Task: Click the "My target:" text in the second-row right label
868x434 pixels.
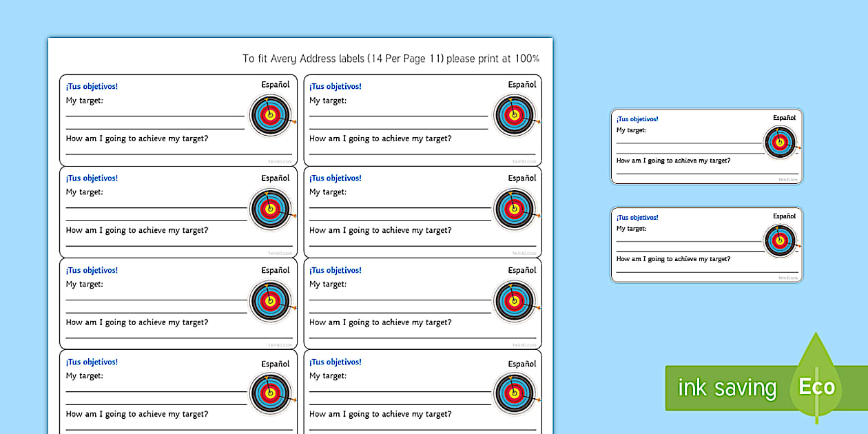Action: [328, 192]
